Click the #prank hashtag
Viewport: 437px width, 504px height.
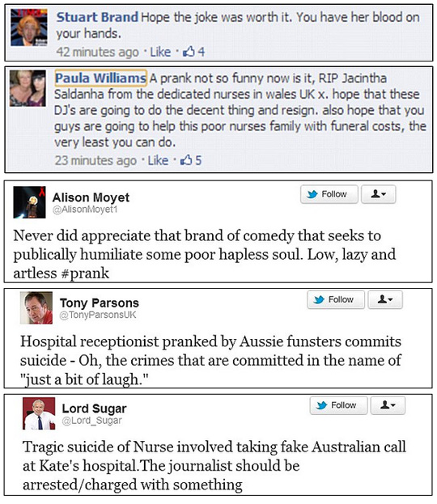[x=85, y=273]
